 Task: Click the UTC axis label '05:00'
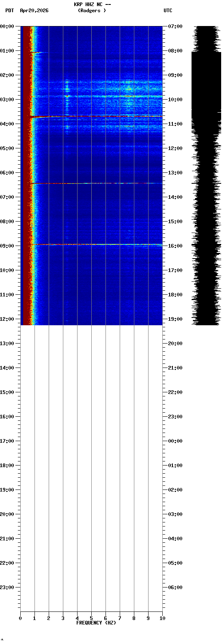(175, 563)
